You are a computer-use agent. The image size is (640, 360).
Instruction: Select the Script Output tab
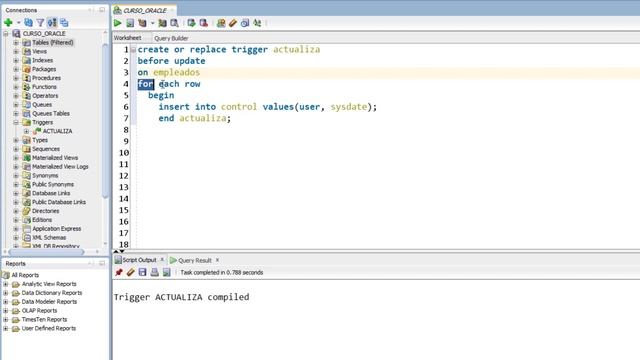coord(139,260)
